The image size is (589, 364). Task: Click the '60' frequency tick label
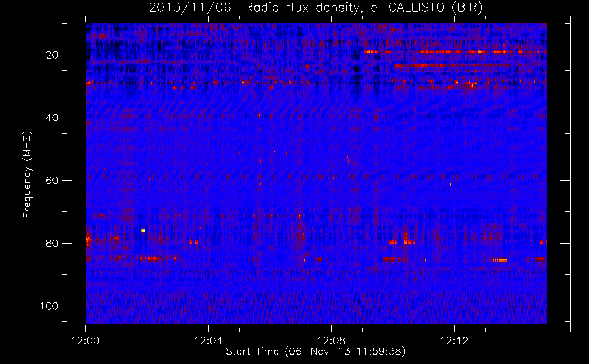pyautogui.click(x=52, y=181)
